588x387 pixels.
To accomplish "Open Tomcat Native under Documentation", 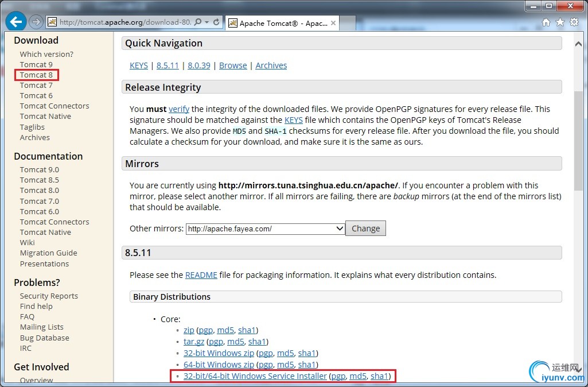I will [x=45, y=233].
